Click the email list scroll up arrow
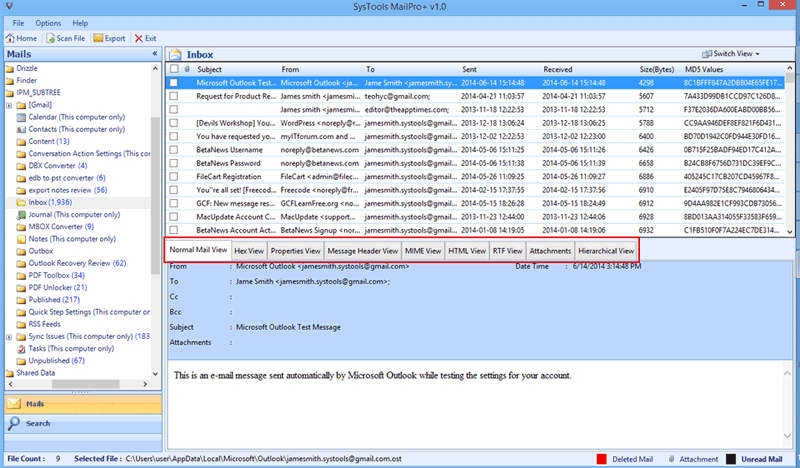 point(789,68)
